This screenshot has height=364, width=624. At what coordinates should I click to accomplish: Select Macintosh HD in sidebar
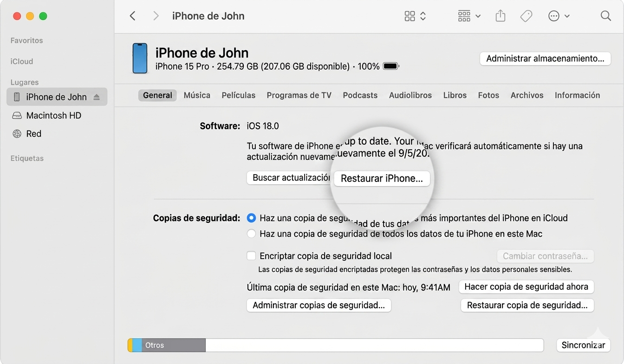click(54, 115)
